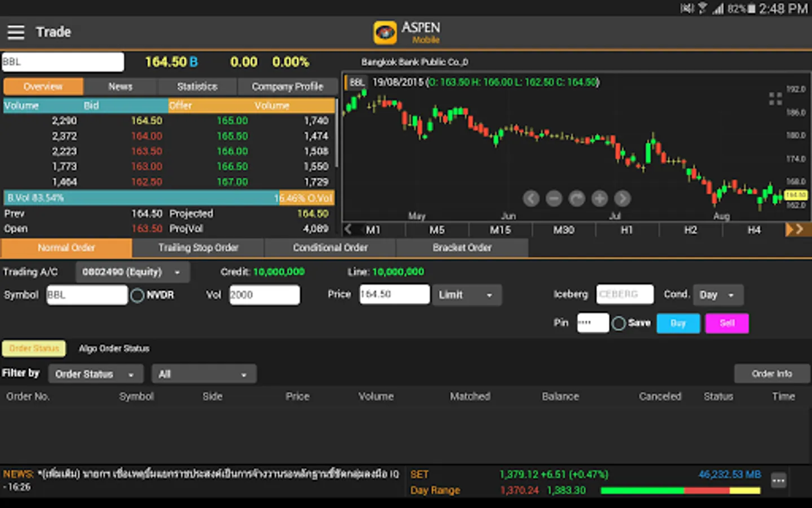Click the Matched column header
Screen dimensions: 812x508
tap(470, 397)
